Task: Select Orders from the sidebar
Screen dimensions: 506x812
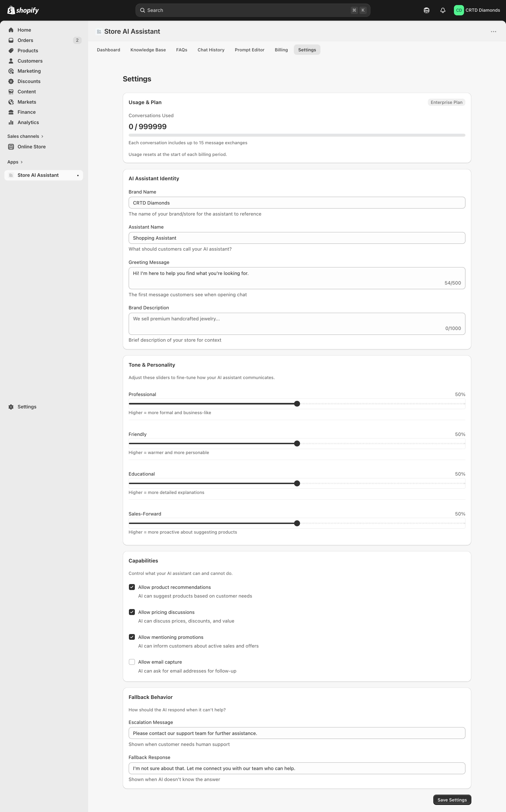Action: point(25,40)
